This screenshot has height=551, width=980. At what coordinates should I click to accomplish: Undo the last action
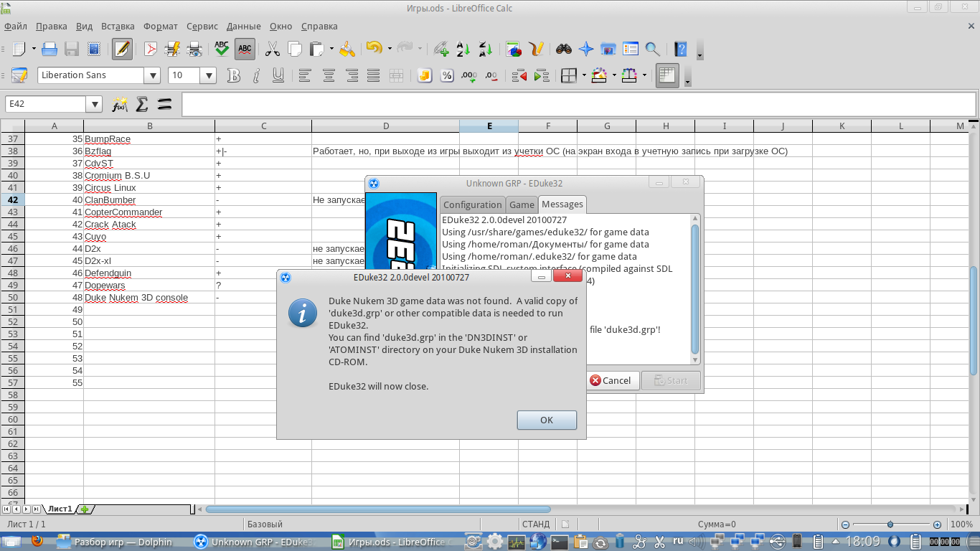[374, 49]
